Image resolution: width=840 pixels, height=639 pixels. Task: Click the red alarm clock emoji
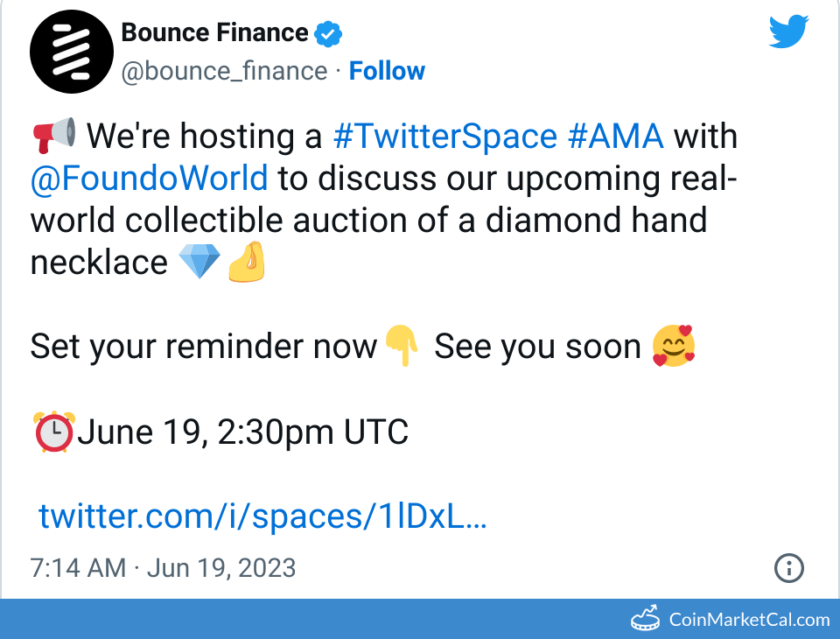[54, 432]
